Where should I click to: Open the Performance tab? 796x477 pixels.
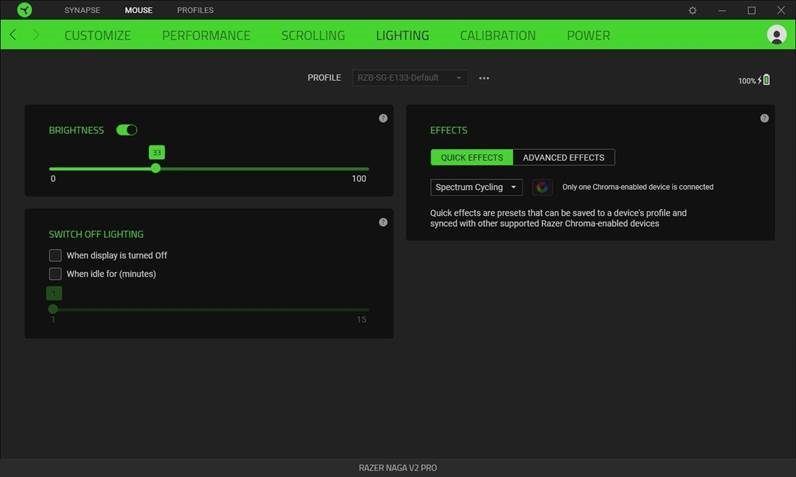pyautogui.click(x=206, y=35)
